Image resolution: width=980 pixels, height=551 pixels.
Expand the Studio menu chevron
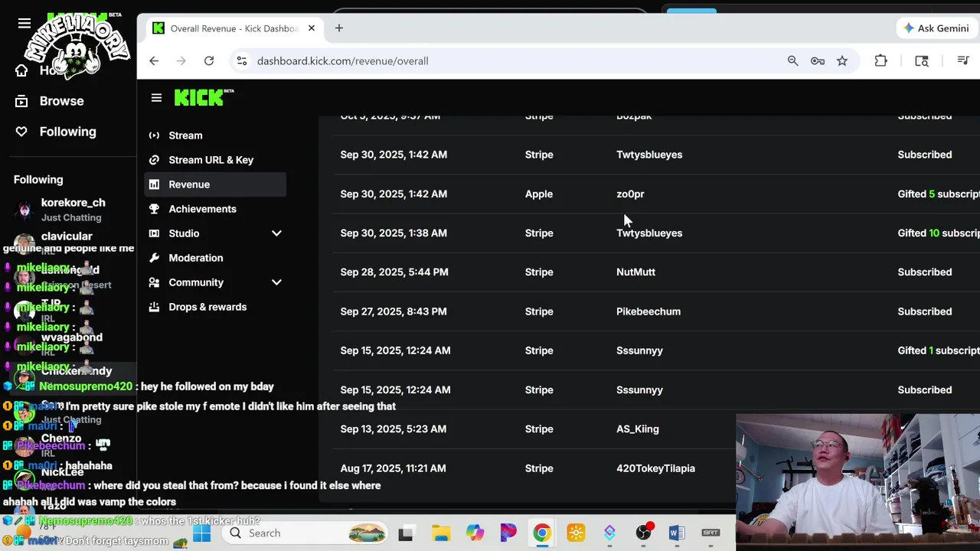pos(276,233)
